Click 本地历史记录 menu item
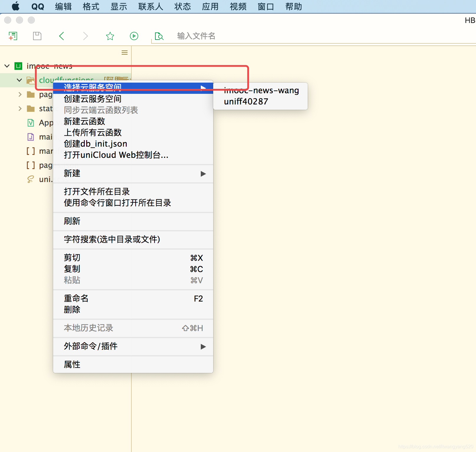The width and height of the screenshot is (476, 452). [133, 328]
